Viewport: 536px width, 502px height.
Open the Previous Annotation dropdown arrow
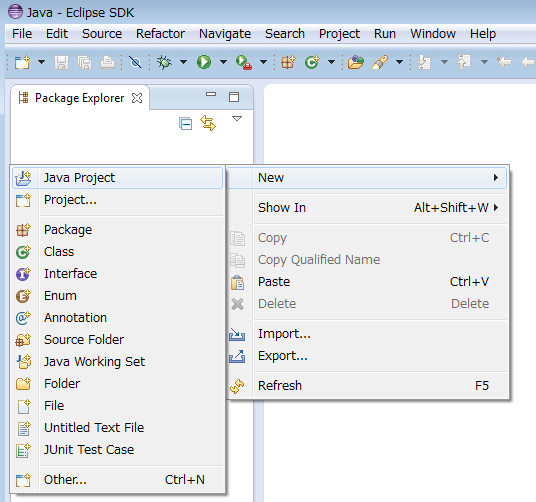point(484,62)
